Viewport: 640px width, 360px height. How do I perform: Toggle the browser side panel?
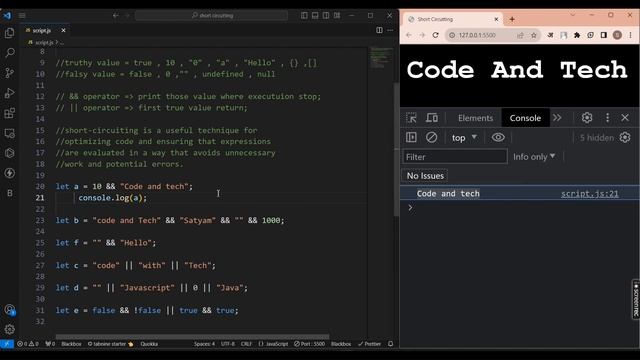coord(604,35)
